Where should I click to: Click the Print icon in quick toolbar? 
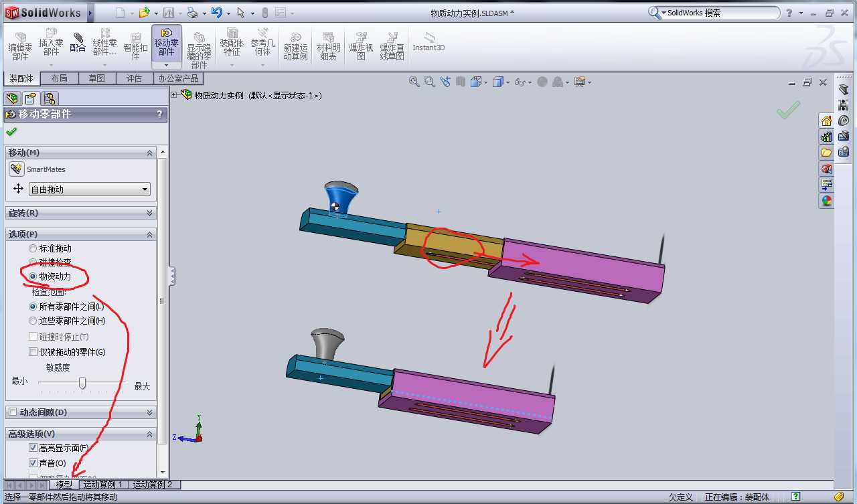click(x=192, y=13)
